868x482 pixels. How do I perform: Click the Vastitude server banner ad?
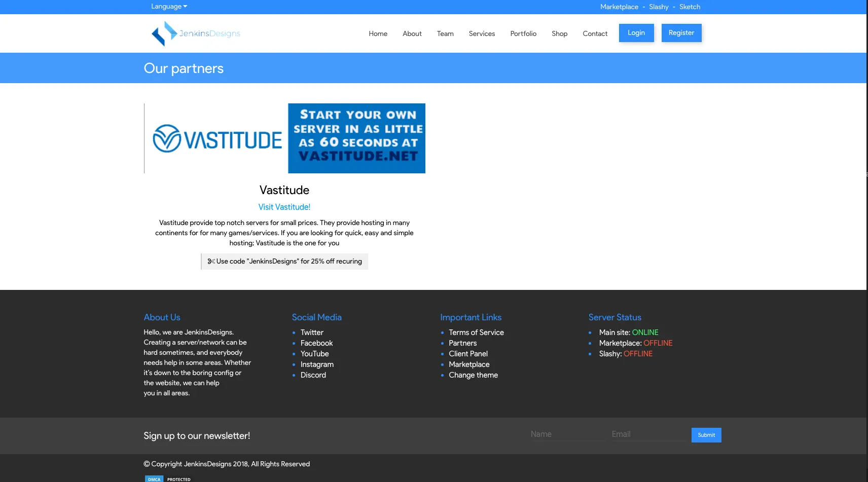(x=356, y=138)
